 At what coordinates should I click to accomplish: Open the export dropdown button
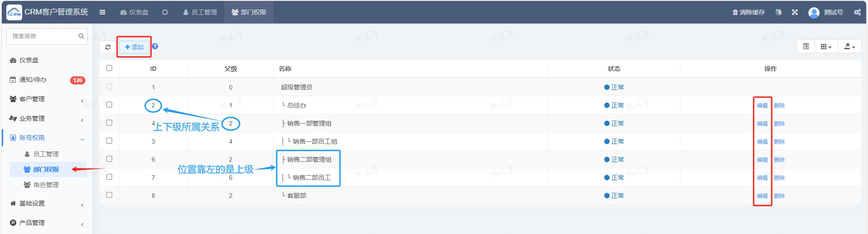849,47
